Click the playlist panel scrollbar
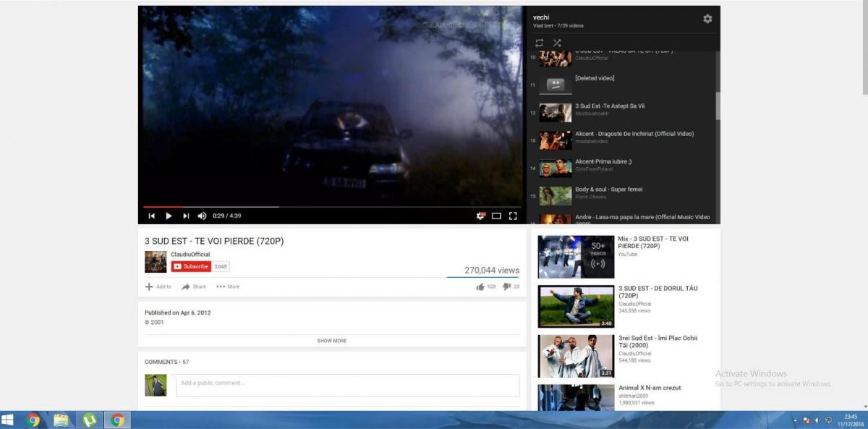868x429 pixels. tap(718, 105)
